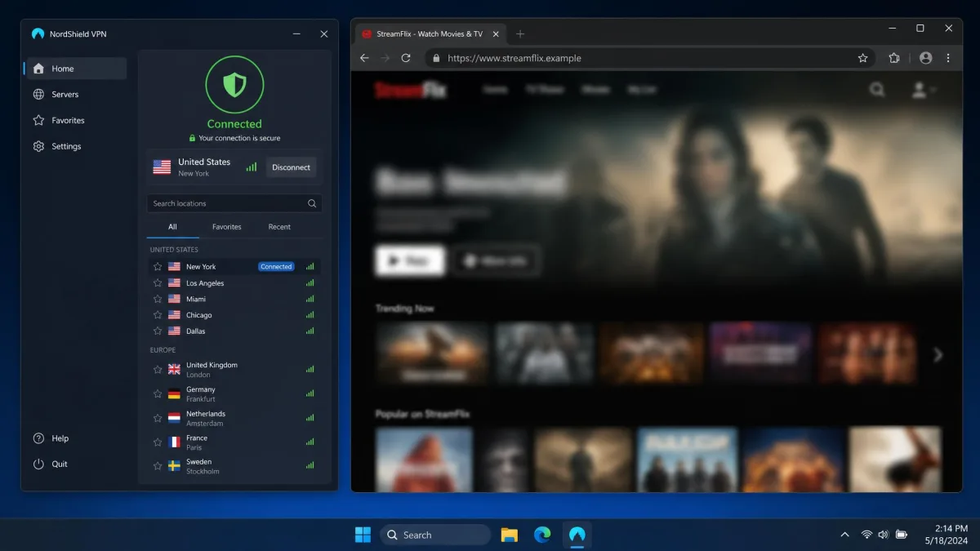Open a new browser tab with plus
Screen dimensions: 980x551
pyautogui.click(x=520, y=33)
